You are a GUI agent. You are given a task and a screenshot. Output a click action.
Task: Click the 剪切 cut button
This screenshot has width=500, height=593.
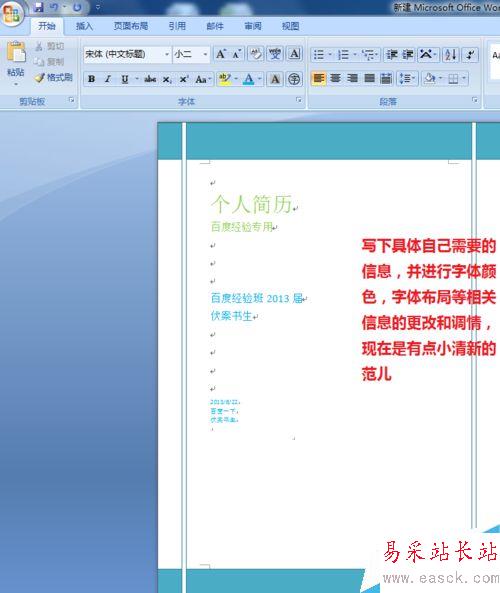pos(50,47)
